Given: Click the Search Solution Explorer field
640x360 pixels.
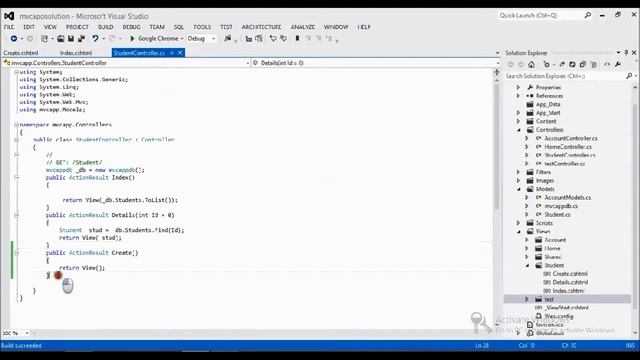Looking at the screenshot, I should [565, 76].
